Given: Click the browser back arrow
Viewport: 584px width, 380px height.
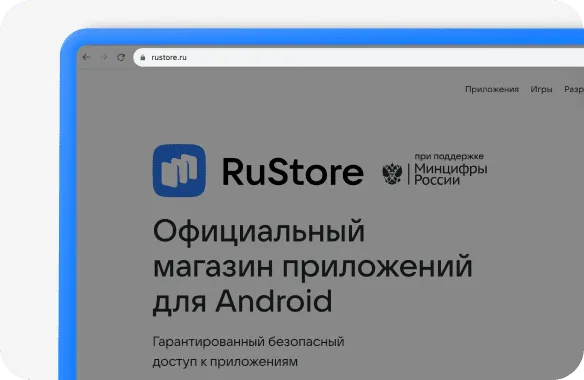Looking at the screenshot, I should (x=86, y=57).
